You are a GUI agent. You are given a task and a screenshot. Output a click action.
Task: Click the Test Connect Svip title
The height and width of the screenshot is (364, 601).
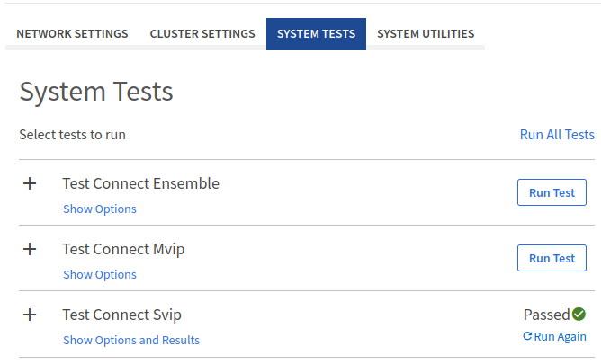click(121, 315)
